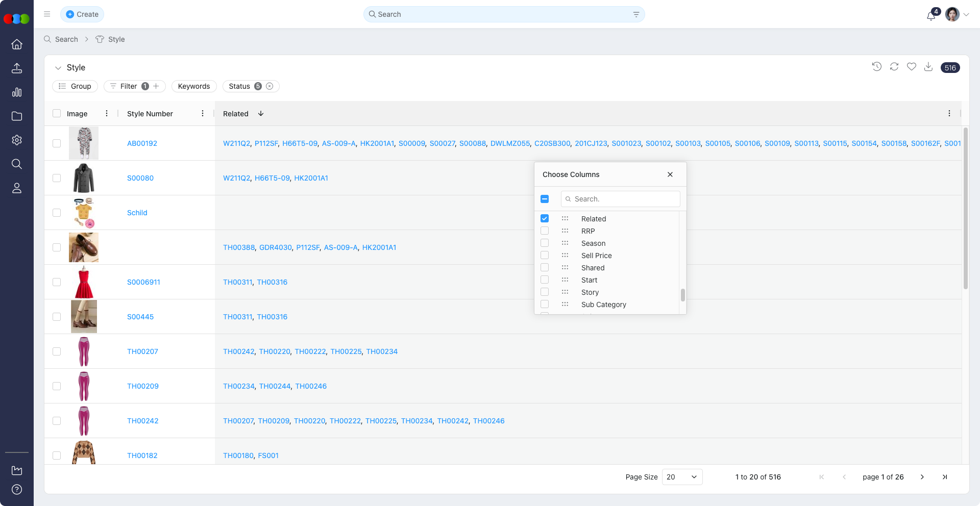Click the Choose Columns list scrollbar
Viewport: 980px width, 506px height.
point(682,295)
